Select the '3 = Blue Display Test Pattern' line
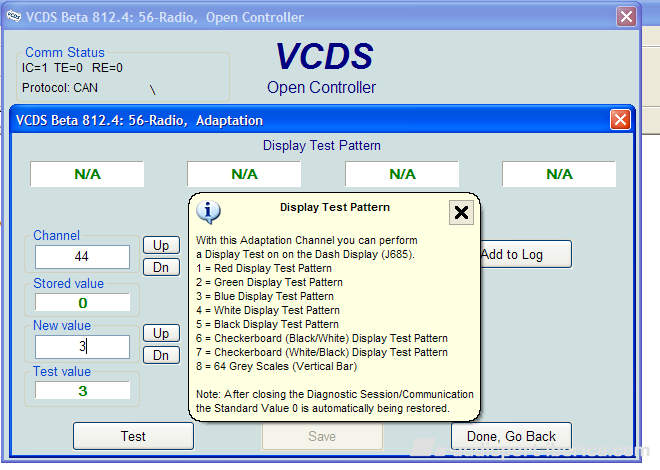 point(265,296)
